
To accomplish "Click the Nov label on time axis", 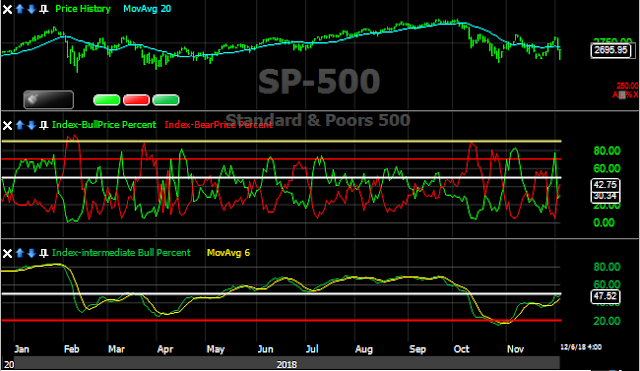I will [x=515, y=349].
